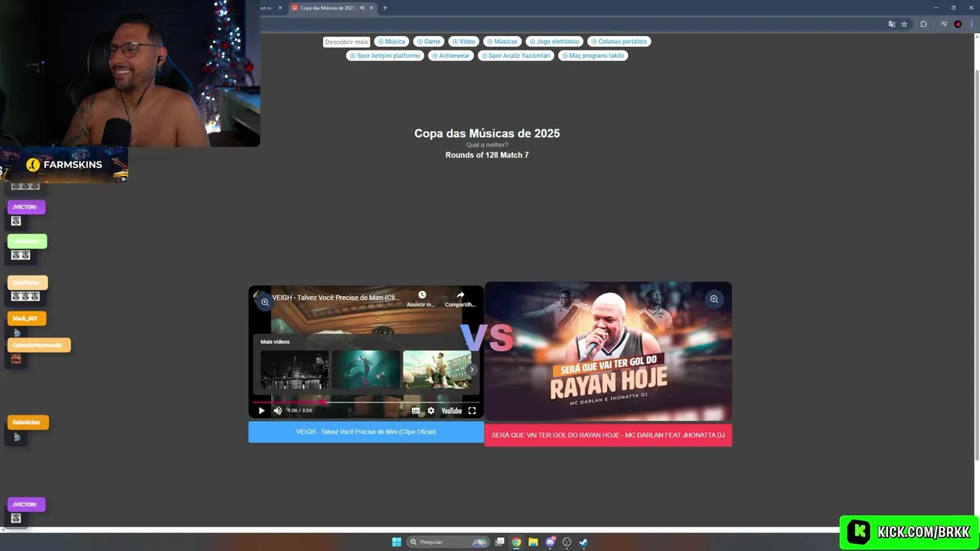This screenshot has width=980, height=551.
Task: Open Spor Analiz Yazılımları chip
Action: pos(515,56)
